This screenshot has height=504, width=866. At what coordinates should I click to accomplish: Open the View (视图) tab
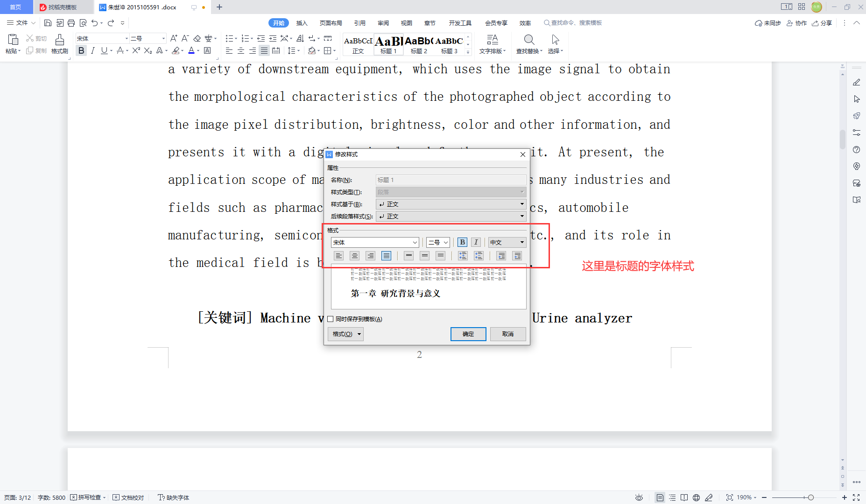tap(407, 23)
